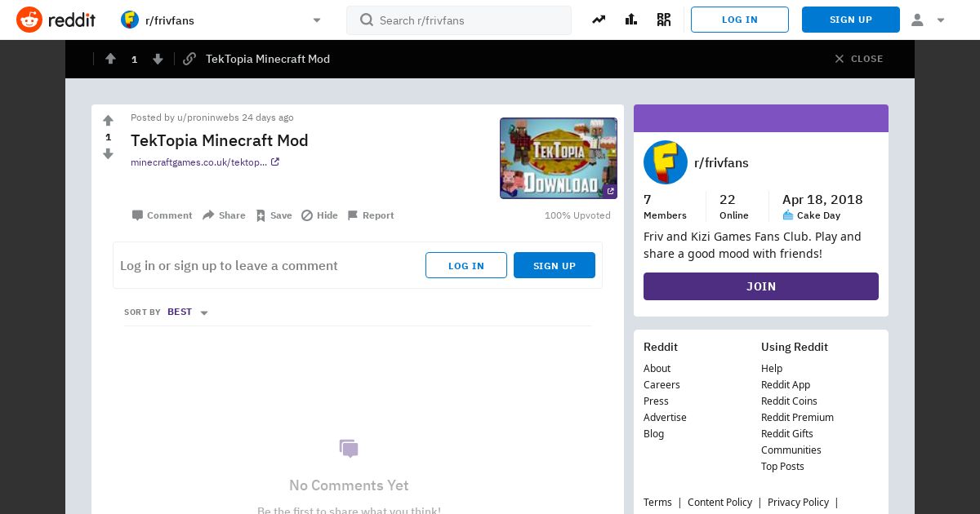
Task: Open the Blog footer link
Action: coord(653,433)
